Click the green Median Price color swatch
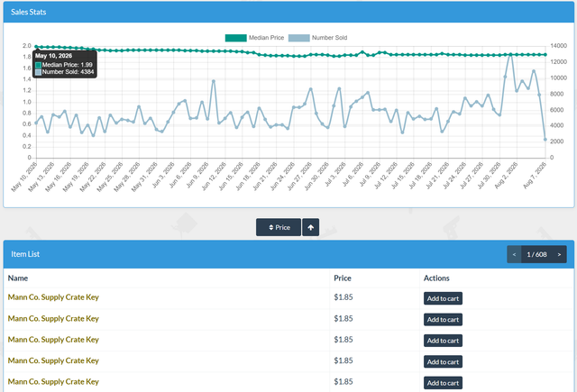Screen dimensions: 577x392 click(x=236, y=38)
